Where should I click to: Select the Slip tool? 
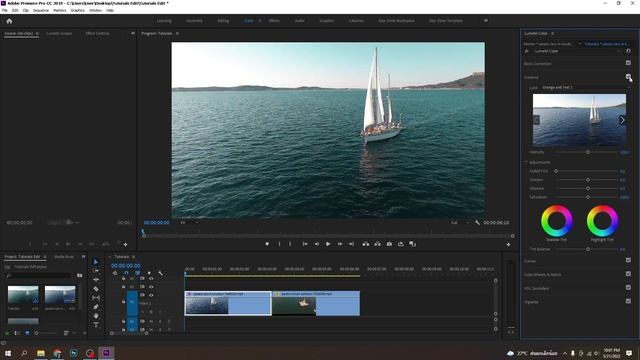(x=96, y=298)
